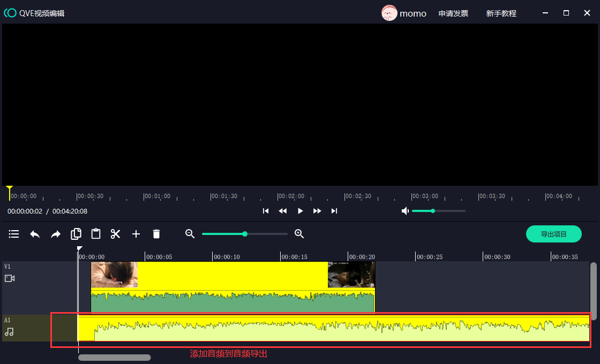Play the video preview
This screenshot has height=364, width=600.
tap(300, 211)
